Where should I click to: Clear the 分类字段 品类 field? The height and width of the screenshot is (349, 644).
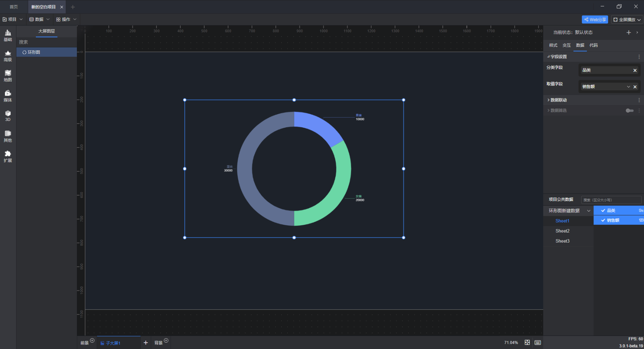click(x=635, y=70)
